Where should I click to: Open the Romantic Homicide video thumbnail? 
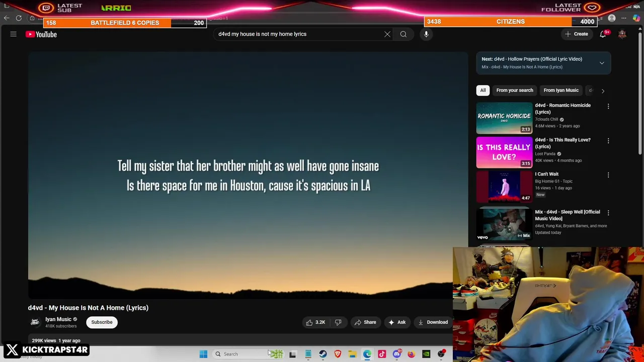[x=504, y=118]
